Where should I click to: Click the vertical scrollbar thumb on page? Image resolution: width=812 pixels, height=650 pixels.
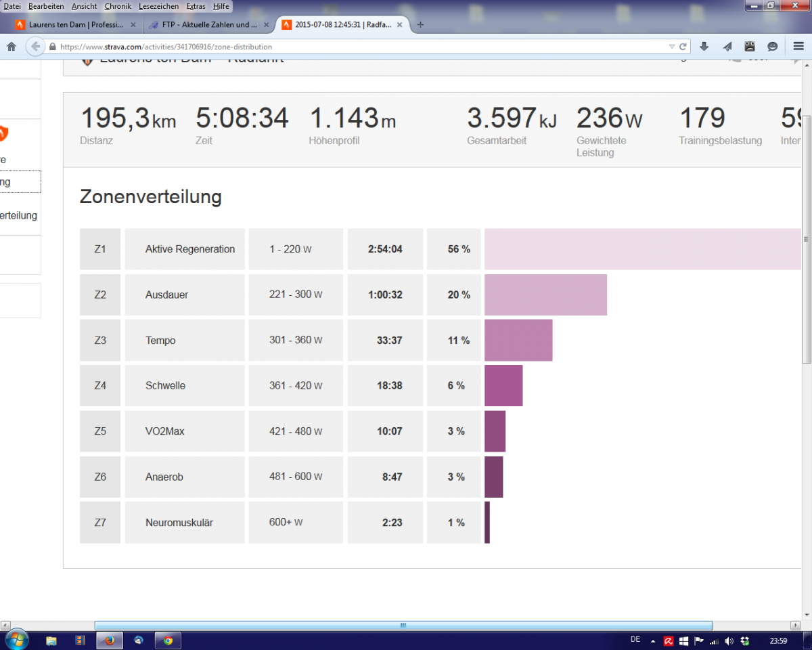(807, 240)
